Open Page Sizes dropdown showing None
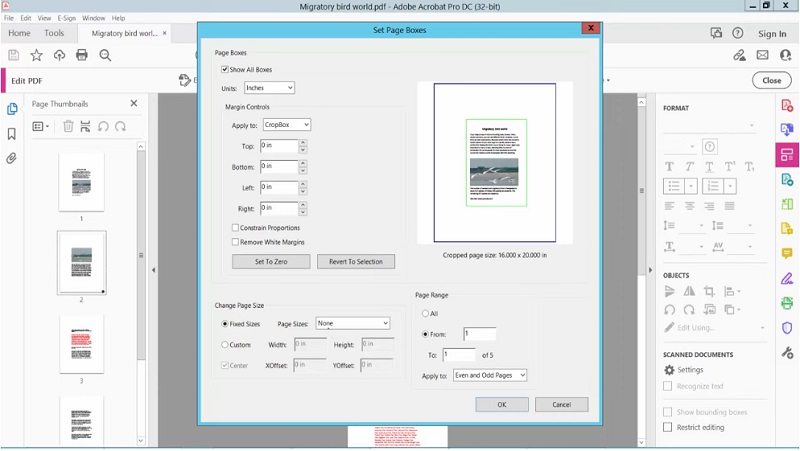This screenshot has width=800, height=451. pyautogui.click(x=353, y=323)
